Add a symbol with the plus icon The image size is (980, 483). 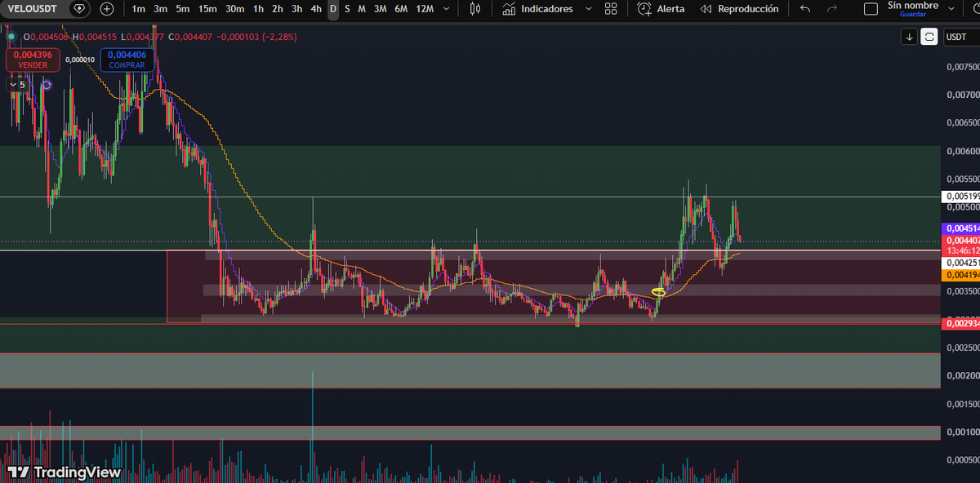[107, 9]
